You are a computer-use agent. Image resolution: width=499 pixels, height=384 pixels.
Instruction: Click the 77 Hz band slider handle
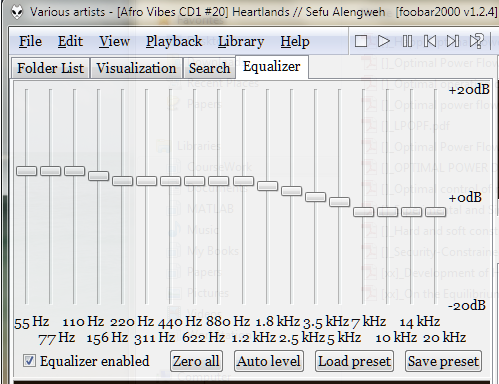tap(50, 171)
